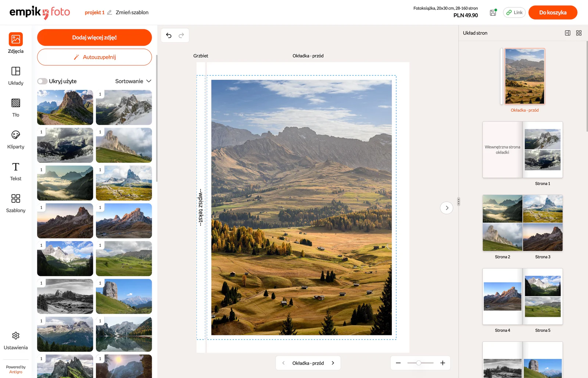Select the Okładka - przód page thumbnail
This screenshot has height=378, width=588.
tap(524, 76)
